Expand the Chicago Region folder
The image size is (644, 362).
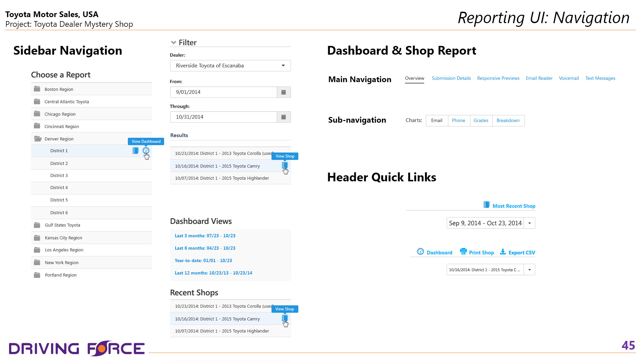(x=91, y=114)
